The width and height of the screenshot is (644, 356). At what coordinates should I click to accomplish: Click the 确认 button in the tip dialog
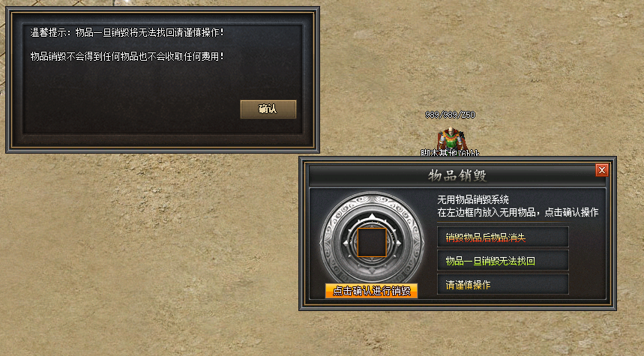tap(268, 109)
